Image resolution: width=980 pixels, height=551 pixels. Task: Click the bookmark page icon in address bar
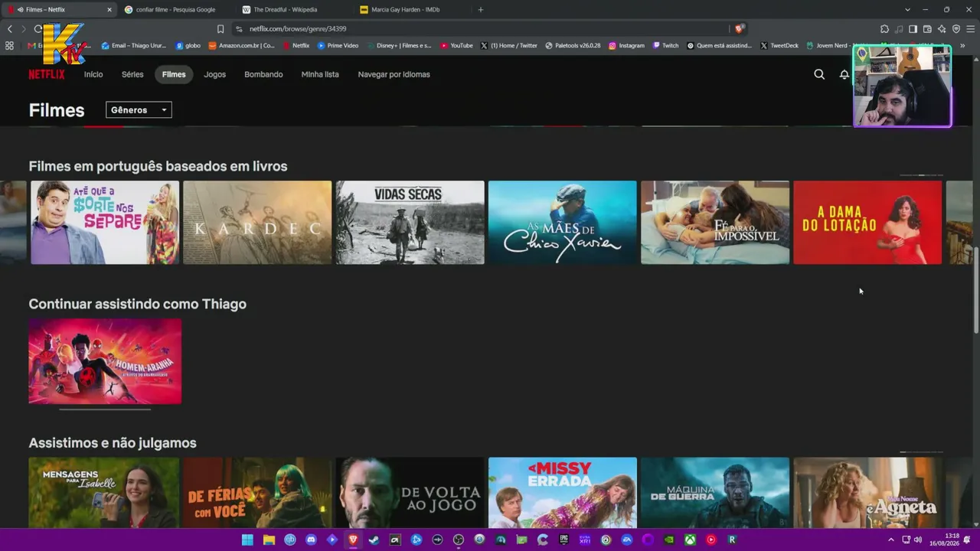220,29
